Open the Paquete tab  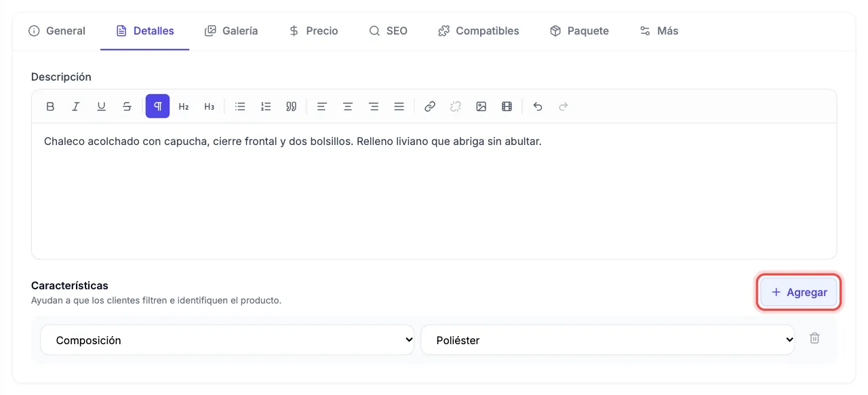(x=579, y=31)
